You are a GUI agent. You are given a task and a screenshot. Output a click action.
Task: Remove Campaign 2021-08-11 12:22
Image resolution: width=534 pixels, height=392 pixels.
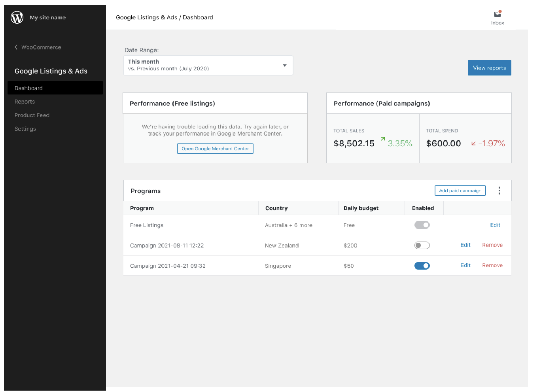click(492, 245)
